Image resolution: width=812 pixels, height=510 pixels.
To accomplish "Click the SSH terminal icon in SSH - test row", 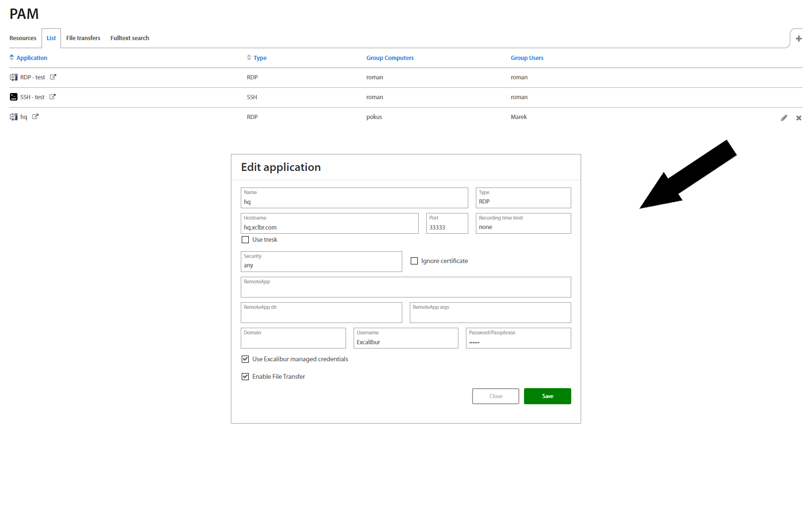I will click(14, 97).
